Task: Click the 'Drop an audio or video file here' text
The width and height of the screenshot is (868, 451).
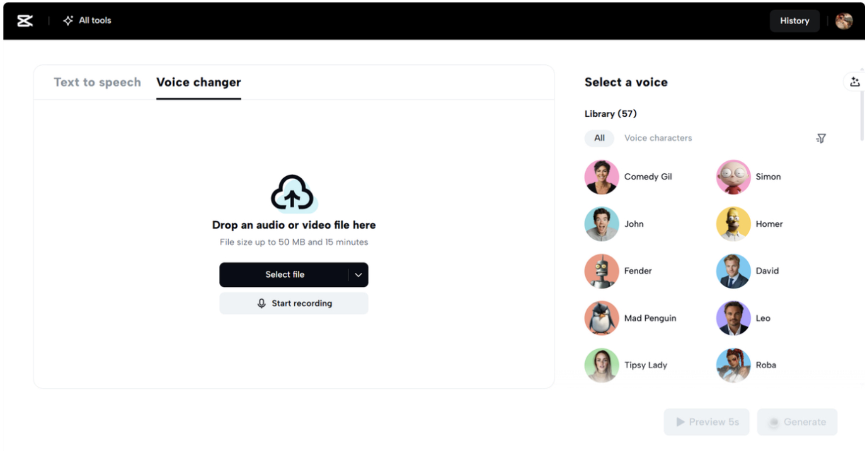Action: click(x=294, y=225)
